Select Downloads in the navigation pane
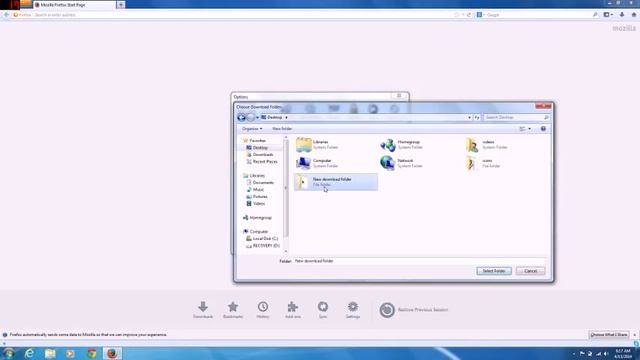Screen dimensions: 640x360 [260, 155]
